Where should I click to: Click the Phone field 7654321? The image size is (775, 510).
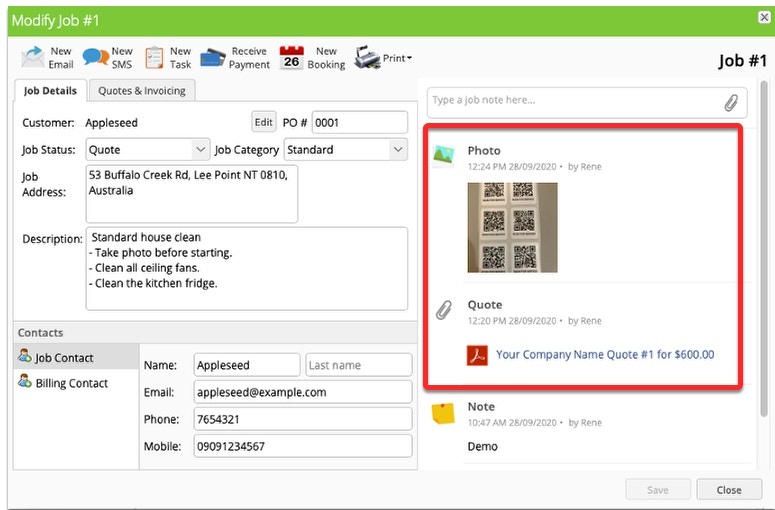303,419
